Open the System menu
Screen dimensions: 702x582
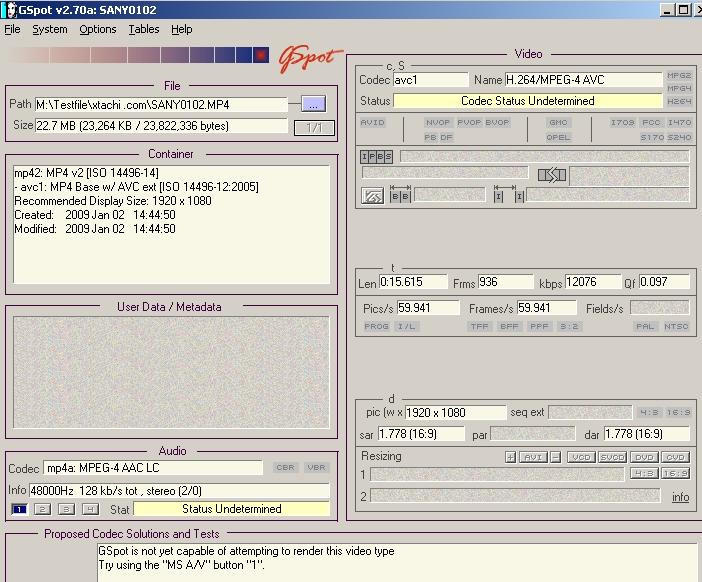pyautogui.click(x=50, y=30)
